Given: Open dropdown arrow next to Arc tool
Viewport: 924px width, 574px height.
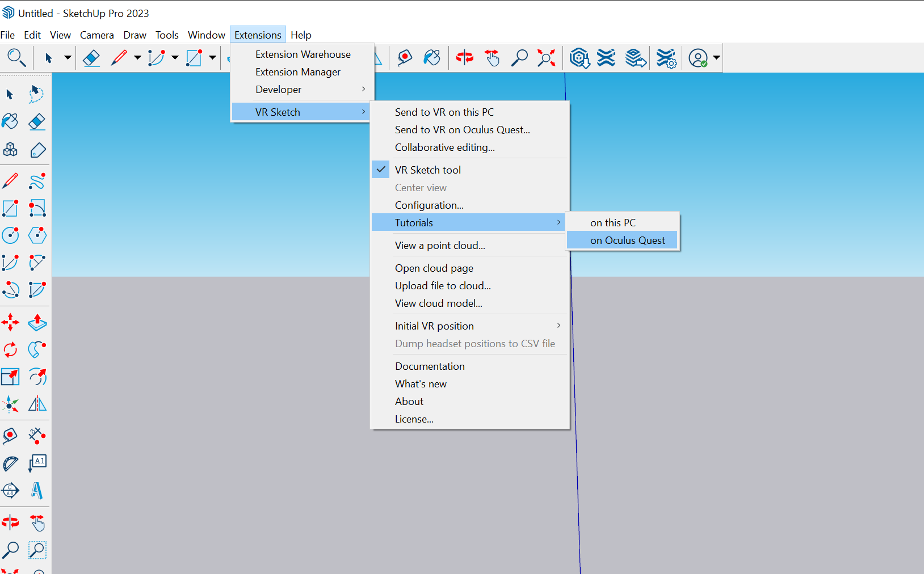Looking at the screenshot, I should pyautogui.click(x=175, y=57).
